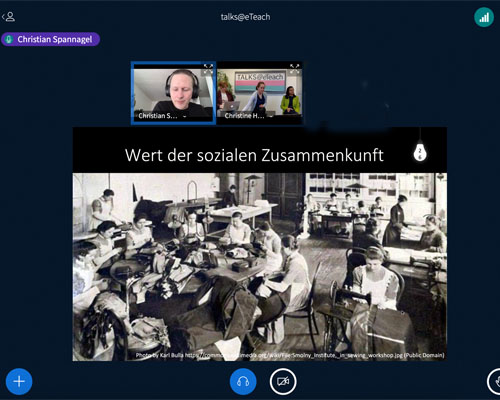Click the raise hand button
Image resolution: width=500 pixels, height=400 pixels.
point(495,381)
